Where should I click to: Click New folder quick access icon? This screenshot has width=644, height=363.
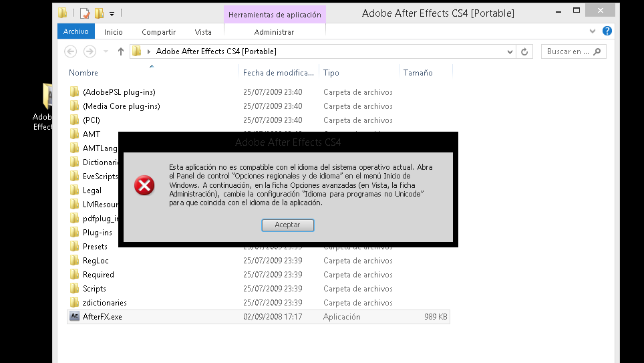click(99, 13)
